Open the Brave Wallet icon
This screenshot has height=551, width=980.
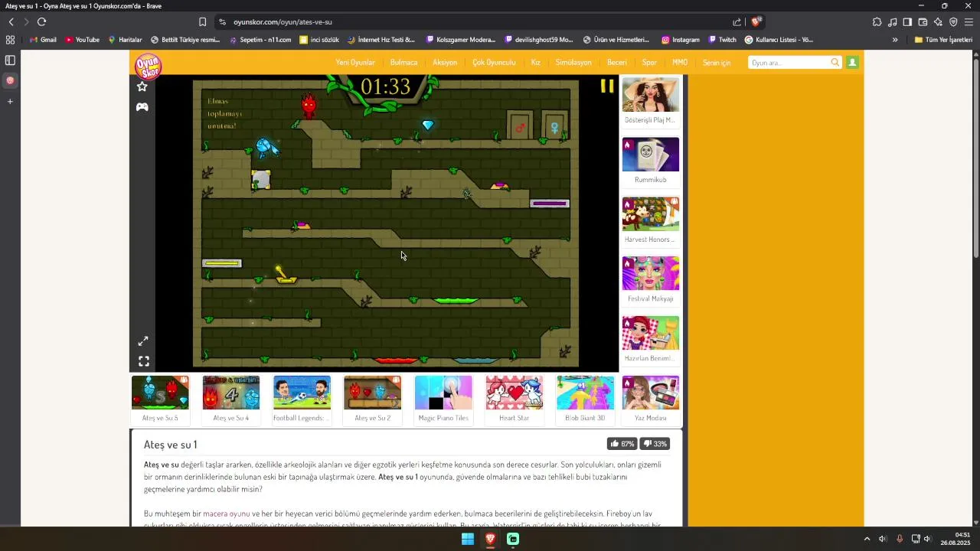click(923, 22)
